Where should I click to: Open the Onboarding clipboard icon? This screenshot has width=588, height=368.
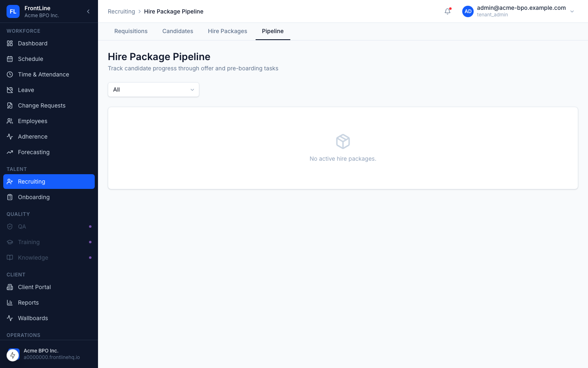pyautogui.click(x=10, y=197)
